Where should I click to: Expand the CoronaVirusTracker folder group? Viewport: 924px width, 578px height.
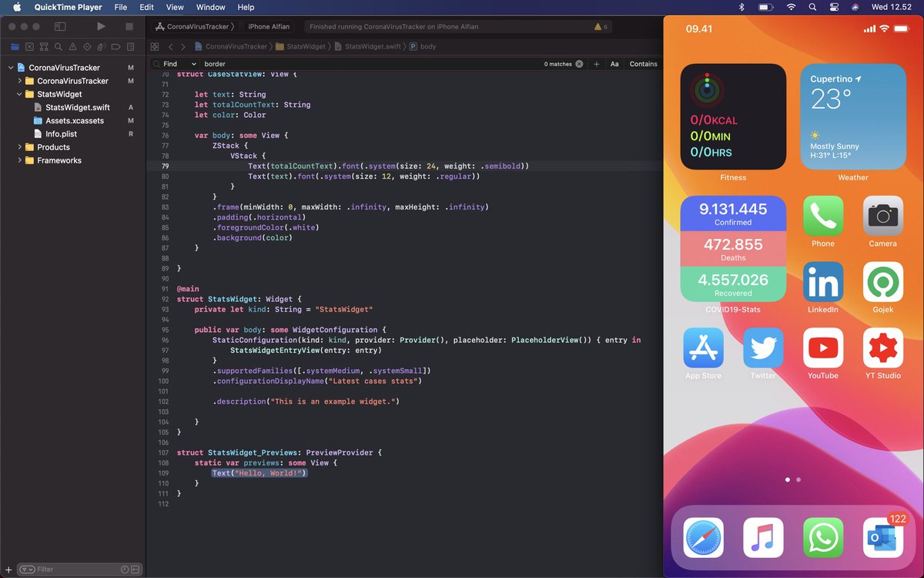[20, 81]
